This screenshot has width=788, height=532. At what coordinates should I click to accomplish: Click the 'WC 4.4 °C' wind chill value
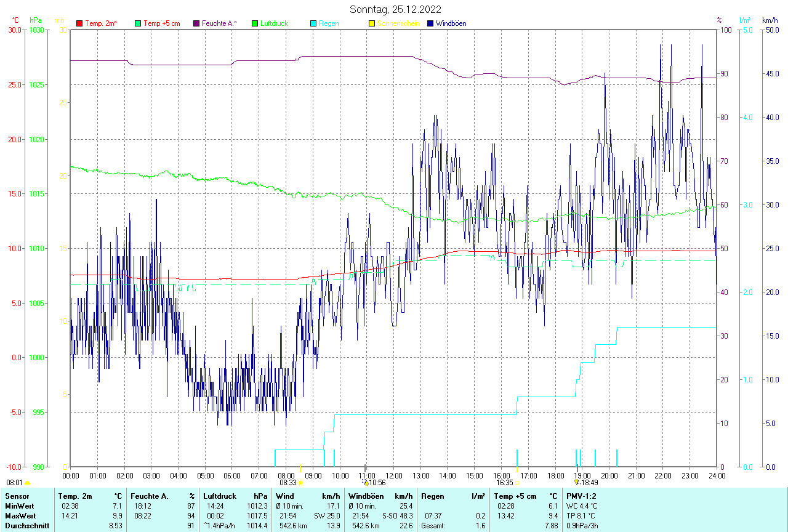coord(582,506)
